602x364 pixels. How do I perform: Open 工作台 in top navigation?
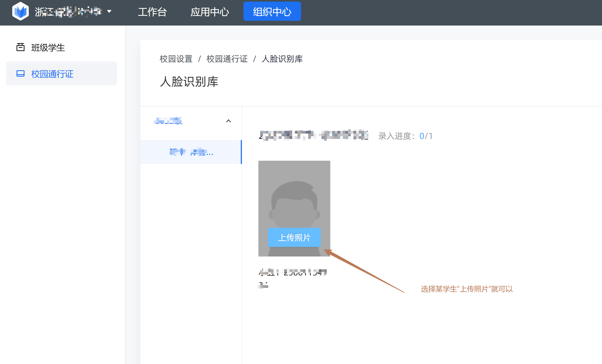(152, 12)
